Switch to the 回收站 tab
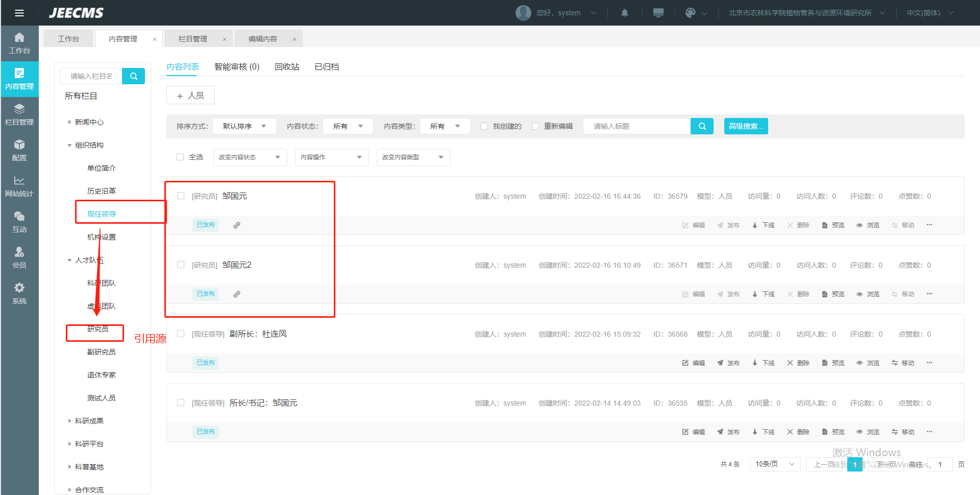The width and height of the screenshot is (980, 495). pos(286,67)
